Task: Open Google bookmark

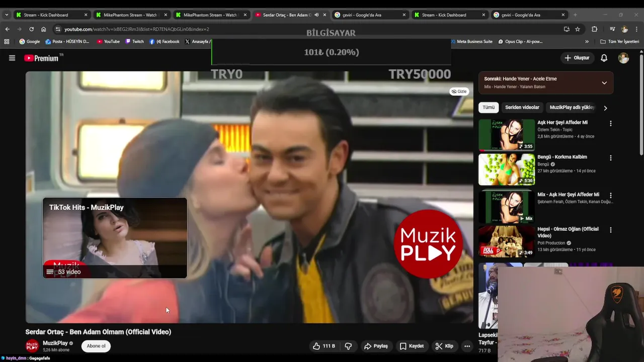Action: point(29,42)
